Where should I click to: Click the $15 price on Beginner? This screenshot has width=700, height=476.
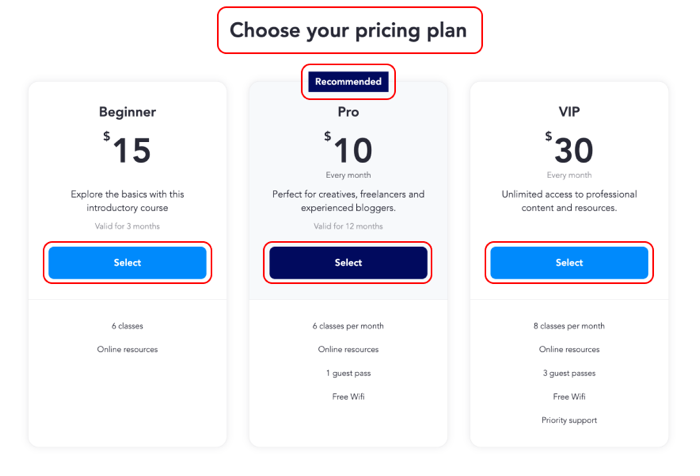point(127,148)
